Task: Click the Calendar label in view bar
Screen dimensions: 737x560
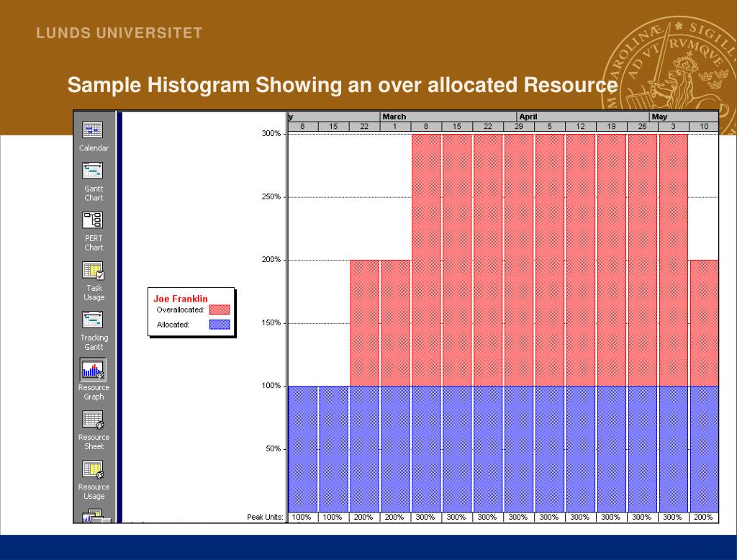Action: pyautogui.click(x=94, y=148)
